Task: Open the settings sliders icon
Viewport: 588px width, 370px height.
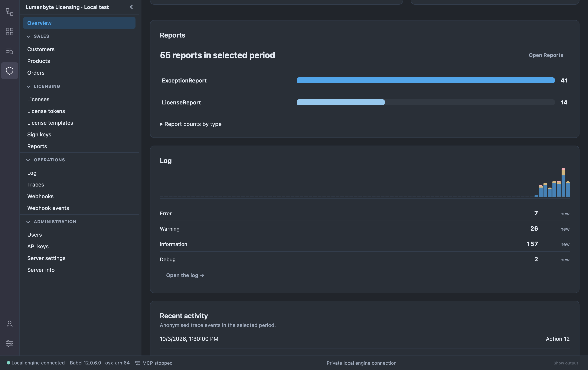Action: click(x=10, y=343)
